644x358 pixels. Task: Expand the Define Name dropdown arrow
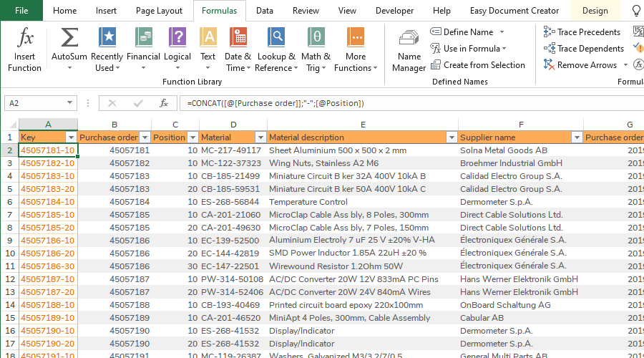click(502, 32)
